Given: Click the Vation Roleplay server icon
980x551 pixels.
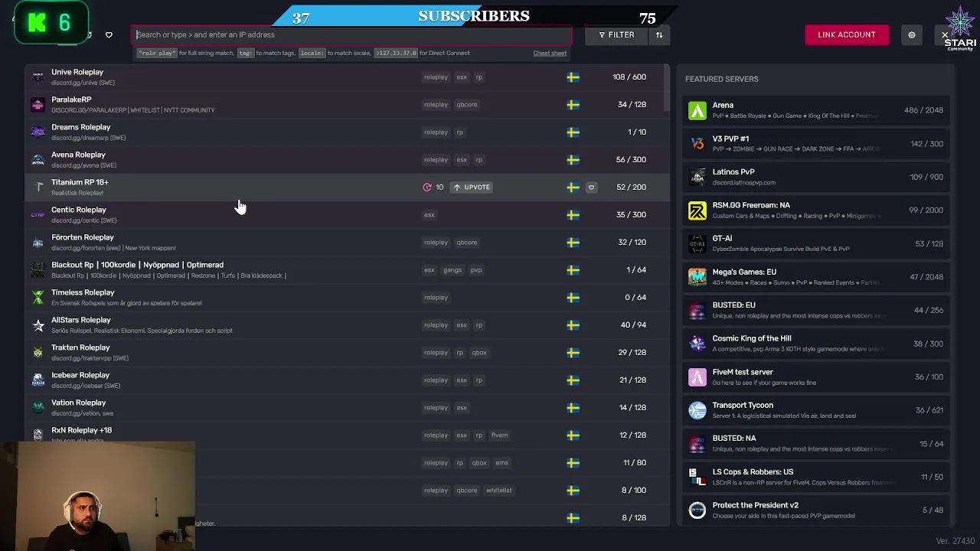Looking at the screenshot, I should (x=38, y=407).
